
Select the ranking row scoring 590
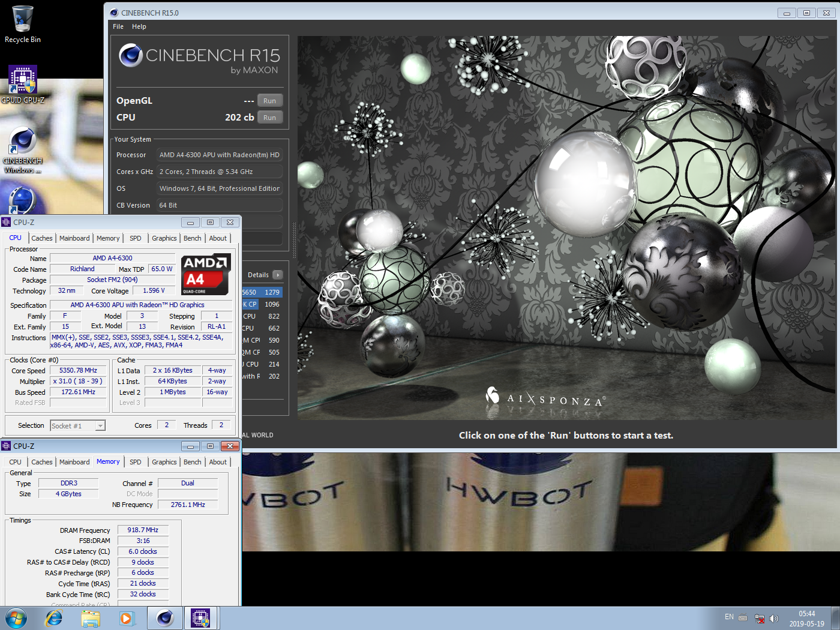262,340
